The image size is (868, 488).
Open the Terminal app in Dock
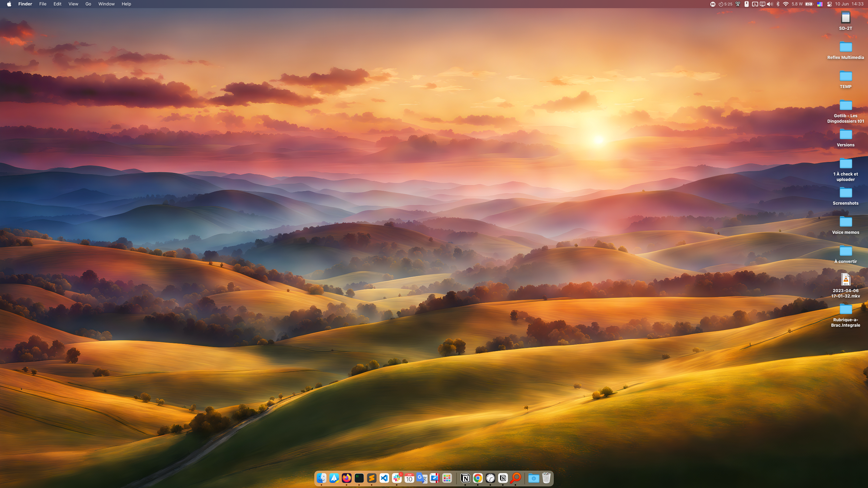(x=359, y=478)
